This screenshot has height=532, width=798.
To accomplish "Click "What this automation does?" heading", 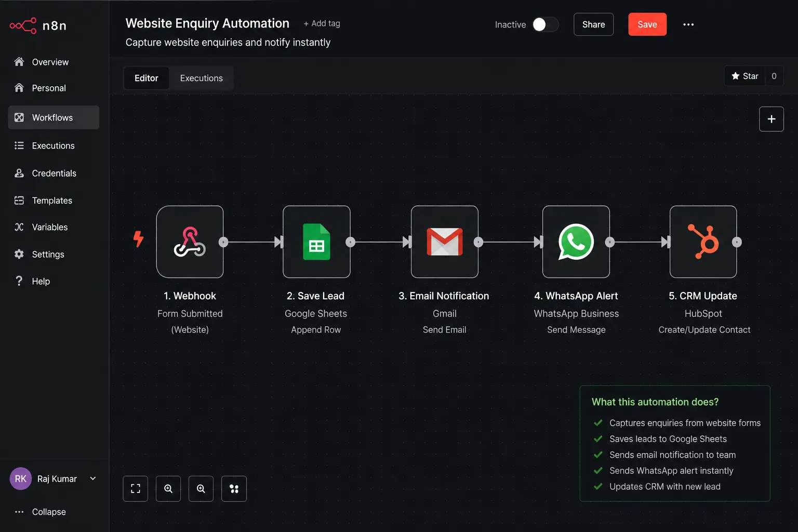I will pyautogui.click(x=655, y=402).
